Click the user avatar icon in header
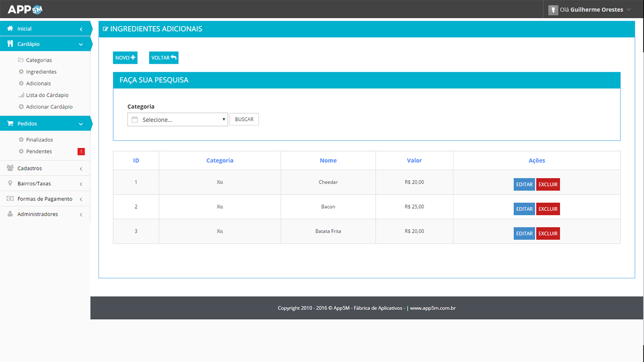The height and width of the screenshot is (362, 644). pyautogui.click(x=553, y=10)
